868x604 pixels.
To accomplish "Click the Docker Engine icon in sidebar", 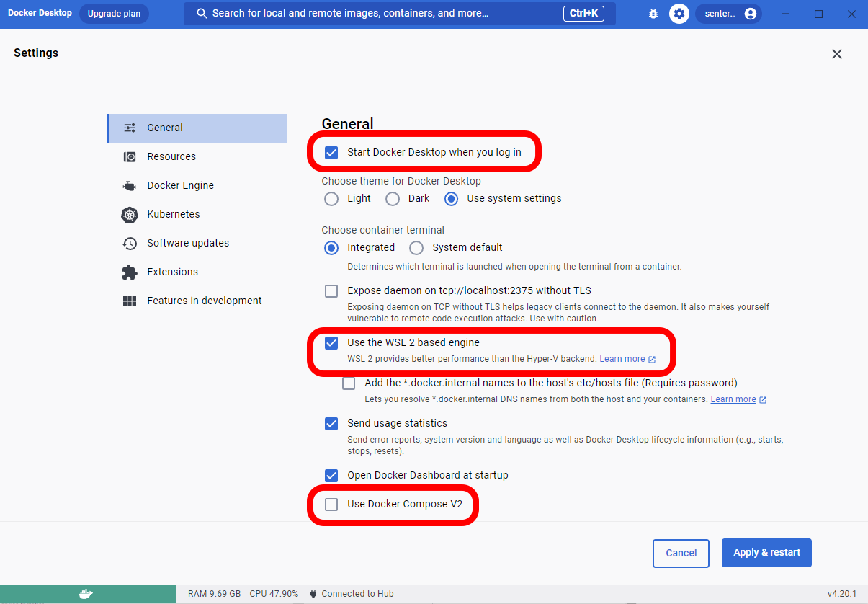I will [x=130, y=185].
